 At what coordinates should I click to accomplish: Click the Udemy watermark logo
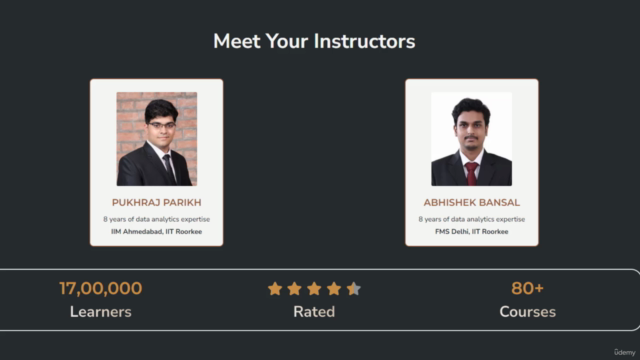[x=625, y=352]
